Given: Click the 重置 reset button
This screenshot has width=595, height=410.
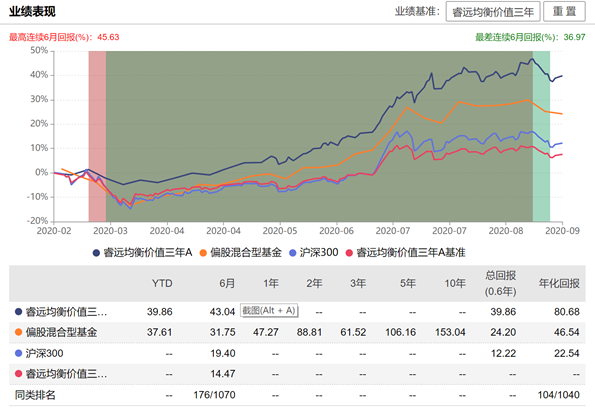Looking at the screenshot, I should 564,12.
